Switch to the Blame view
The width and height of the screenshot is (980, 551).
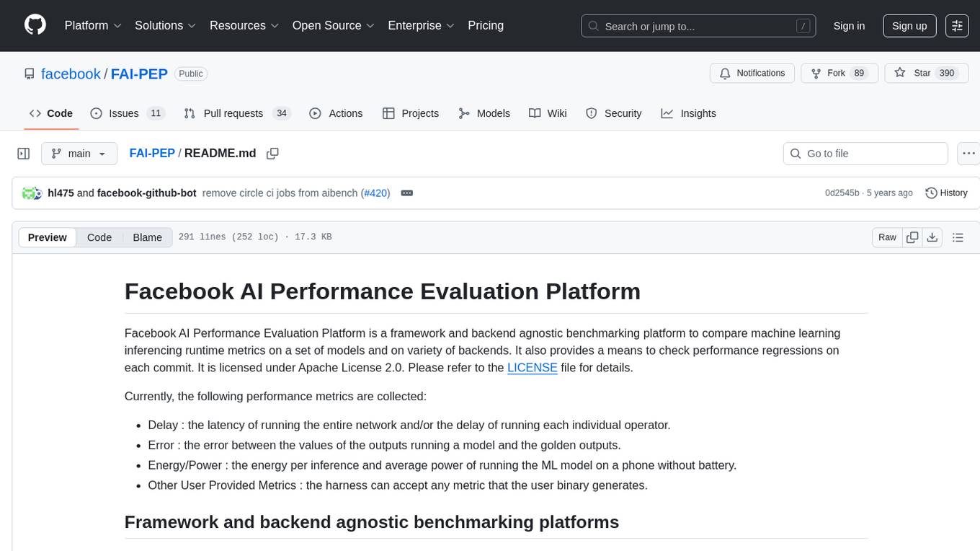pyautogui.click(x=148, y=237)
